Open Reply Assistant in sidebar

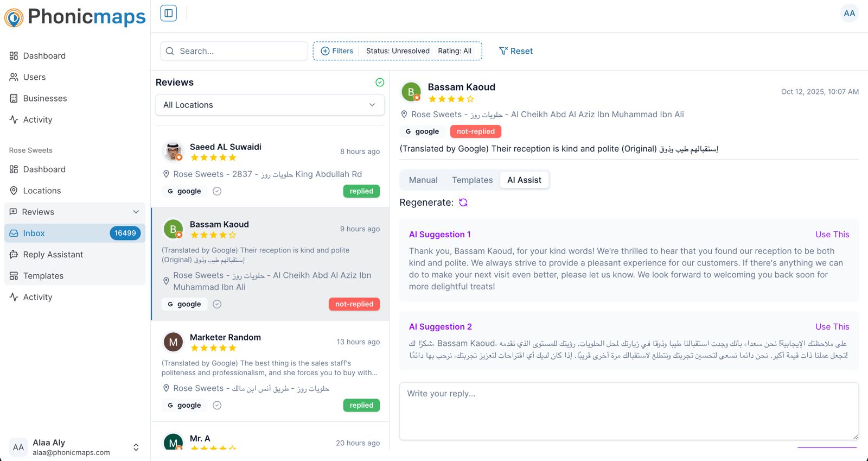(x=53, y=255)
